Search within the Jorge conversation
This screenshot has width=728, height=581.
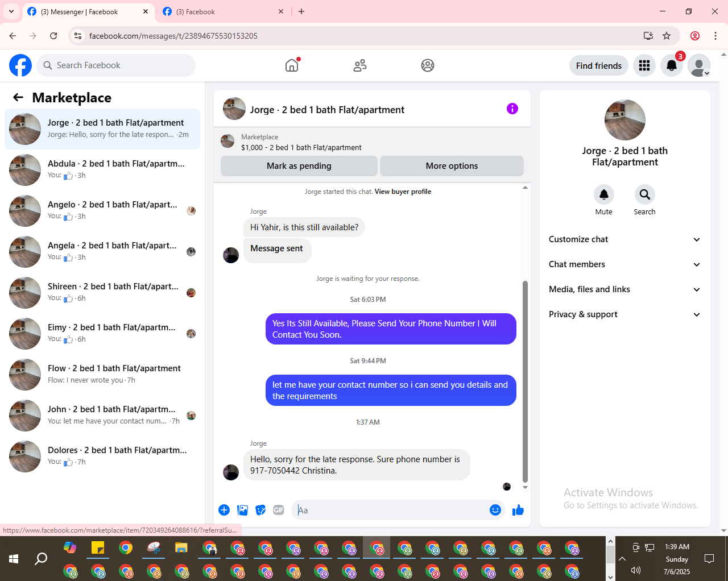coord(645,194)
